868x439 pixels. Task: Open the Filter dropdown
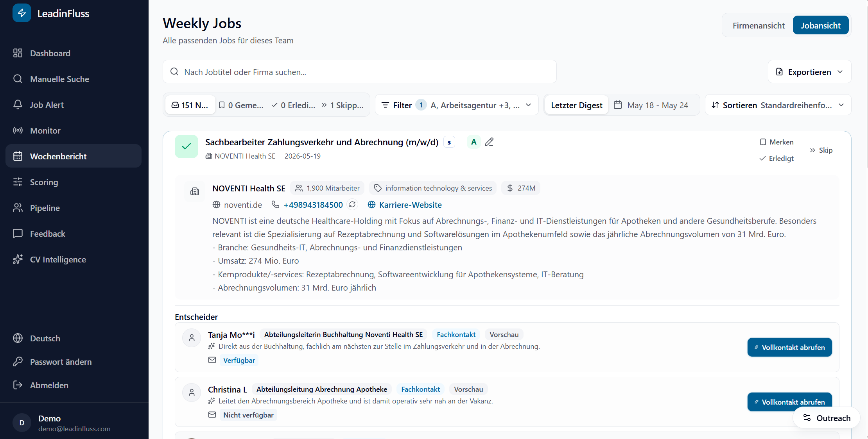pyautogui.click(x=457, y=105)
